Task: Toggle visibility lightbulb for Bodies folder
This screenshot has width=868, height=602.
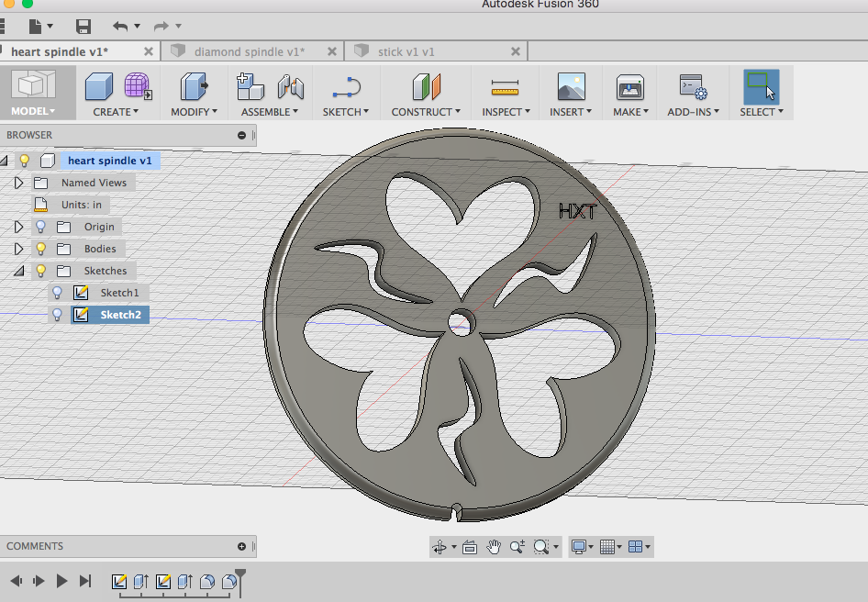Action: (40, 249)
